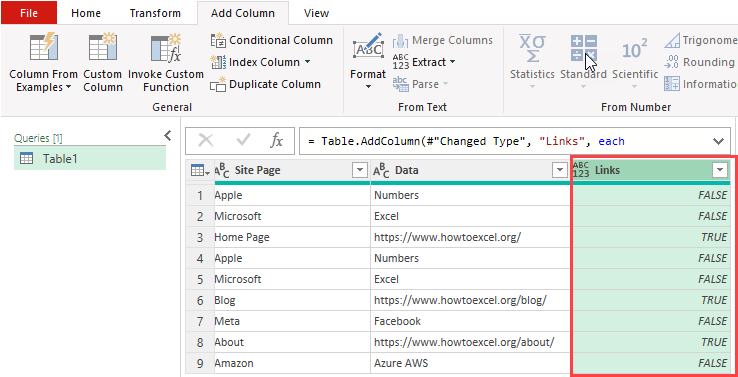
Task: Click the Information icon
Action: (672, 84)
